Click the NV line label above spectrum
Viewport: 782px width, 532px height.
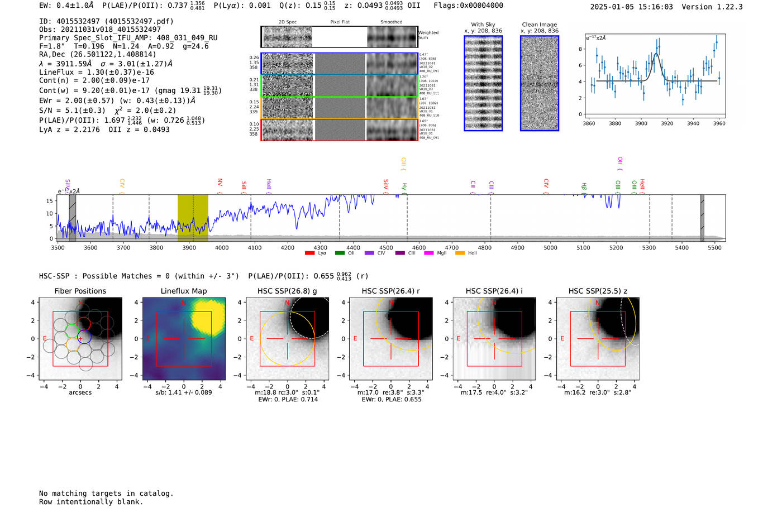[220, 186]
